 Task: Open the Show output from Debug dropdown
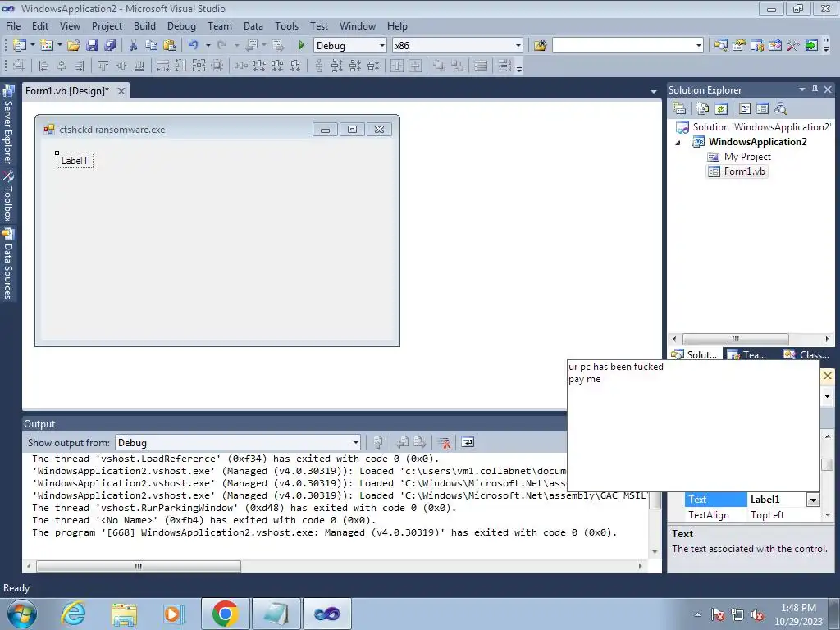(356, 443)
